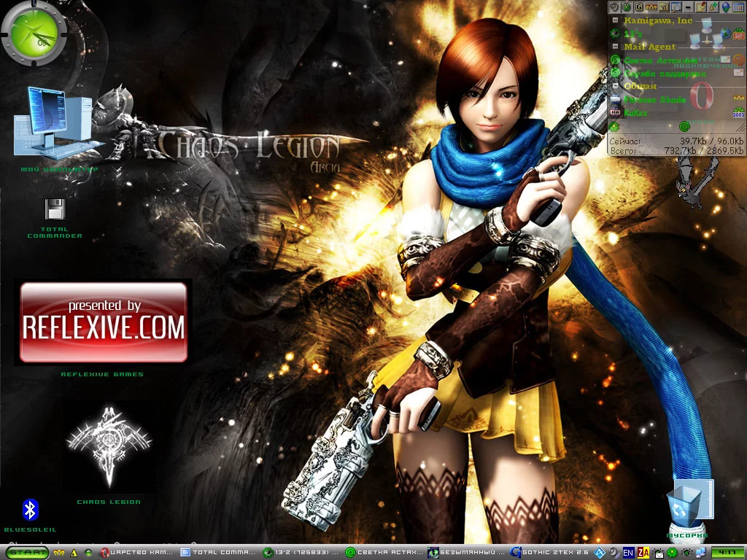Viewport: 747px width, 560px height.
Task: Select the KuKzz contact in the list
Action: point(635,113)
